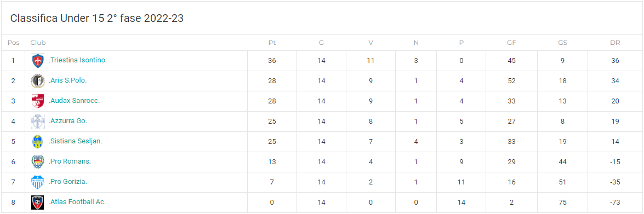
Task: Click the Sistiana Sesljan club crest
Action: pos(37,142)
